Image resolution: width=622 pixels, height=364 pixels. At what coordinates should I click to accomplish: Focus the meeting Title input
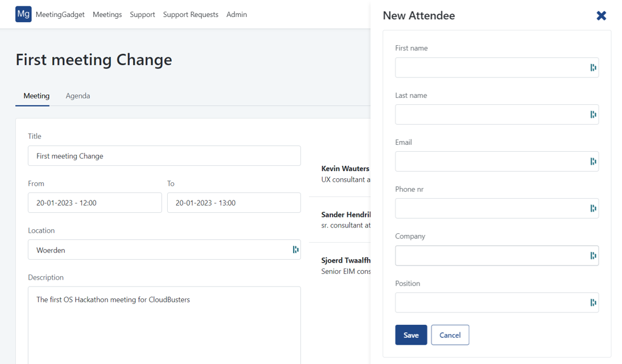pyautogui.click(x=164, y=156)
